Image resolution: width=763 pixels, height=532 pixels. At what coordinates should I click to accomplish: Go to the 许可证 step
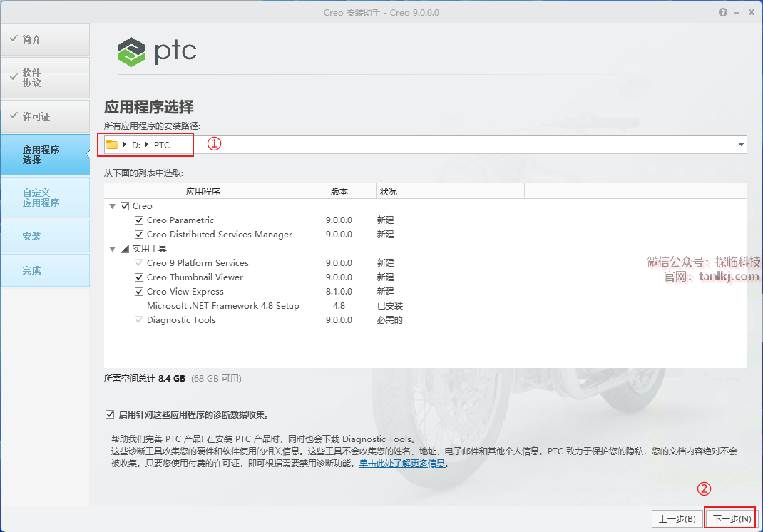(x=45, y=116)
